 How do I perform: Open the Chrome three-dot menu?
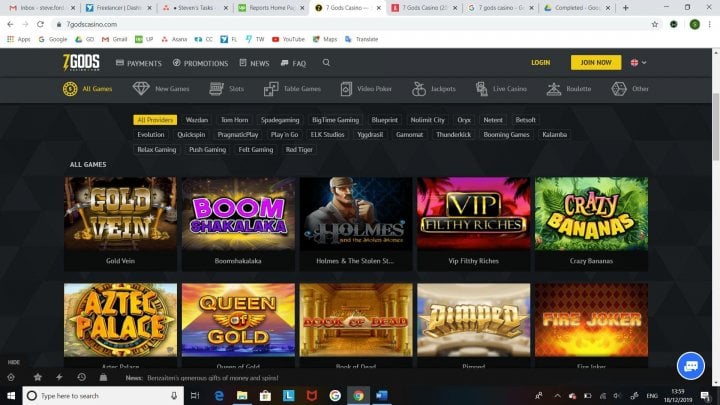[x=711, y=23]
